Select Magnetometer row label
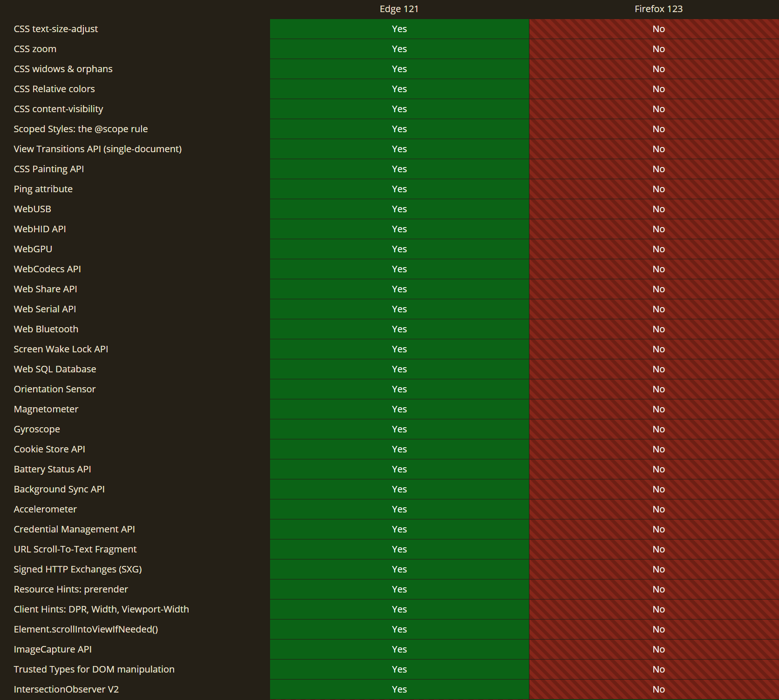The width and height of the screenshot is (779, 700). (46, 409)
